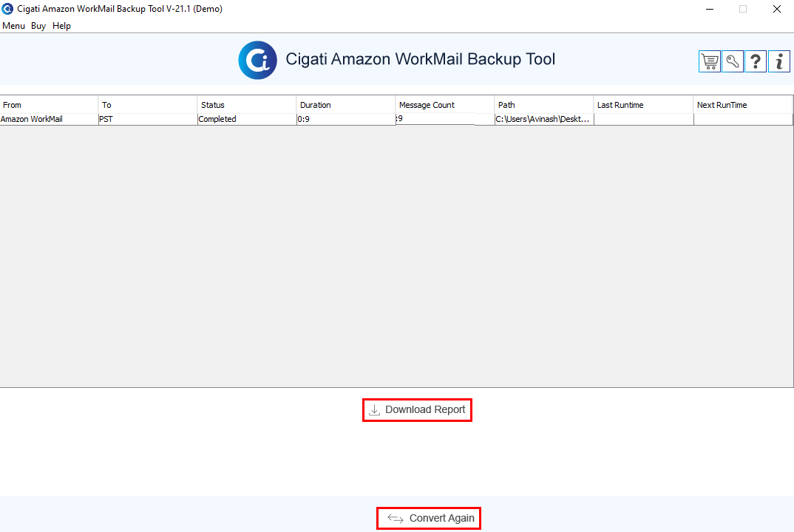Viewport: 794px width, 532px height.
Task: Select the PST cell
Action: [x=148, y=119]
